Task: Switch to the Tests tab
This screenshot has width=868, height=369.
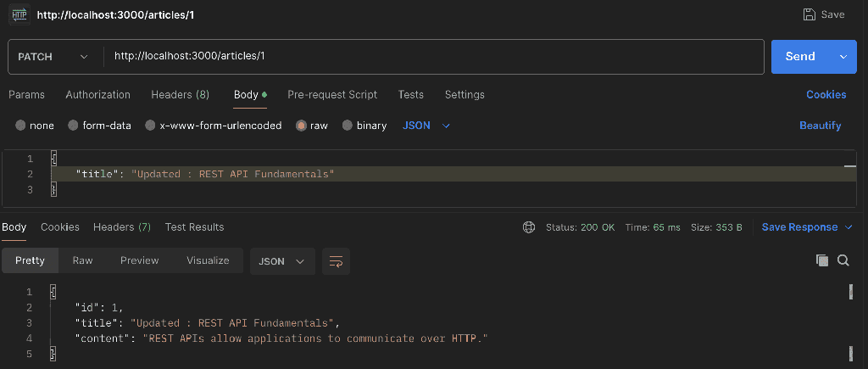Action: coord(411,95)
